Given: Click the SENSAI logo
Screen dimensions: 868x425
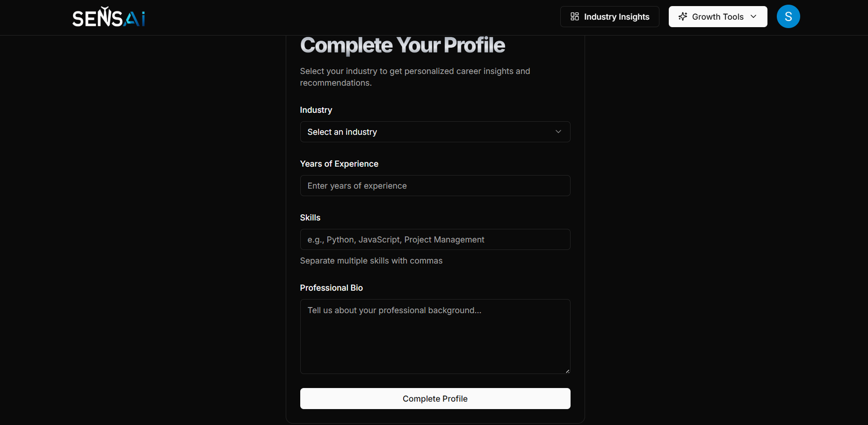Looking at the screenshot, I should tap(108, 16).
